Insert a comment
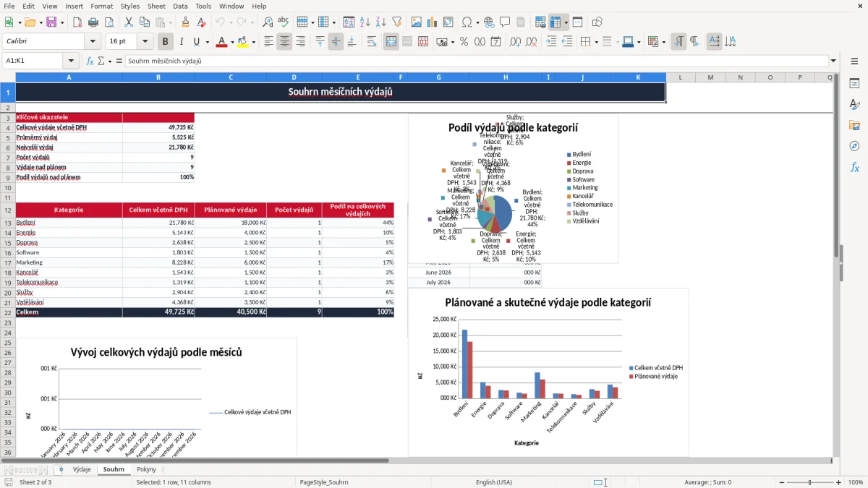868x488 pixels. coord(505,22)
